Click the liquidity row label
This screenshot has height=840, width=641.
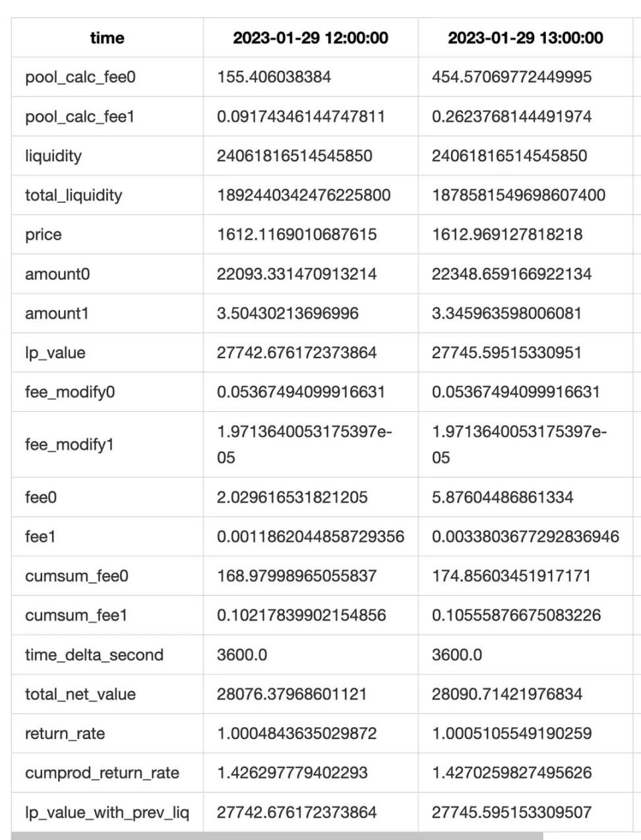[53, 156]
